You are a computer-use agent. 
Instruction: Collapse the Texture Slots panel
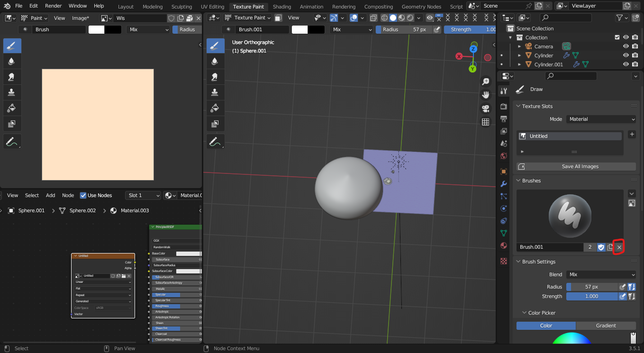(518, 106)
